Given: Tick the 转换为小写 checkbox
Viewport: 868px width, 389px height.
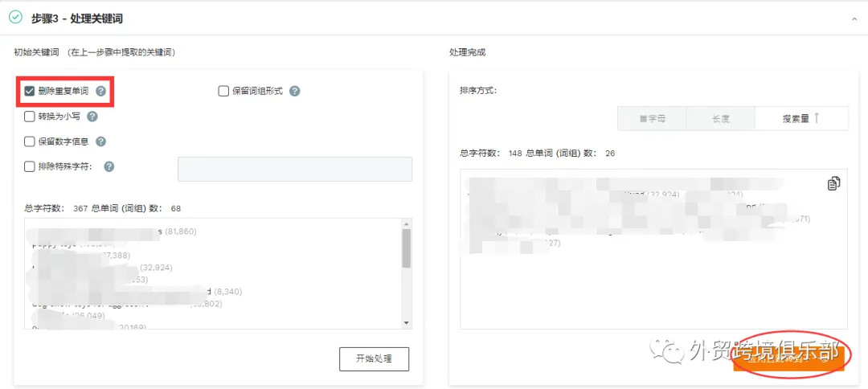Looking at the screenshot, I should tap(30, 117).
